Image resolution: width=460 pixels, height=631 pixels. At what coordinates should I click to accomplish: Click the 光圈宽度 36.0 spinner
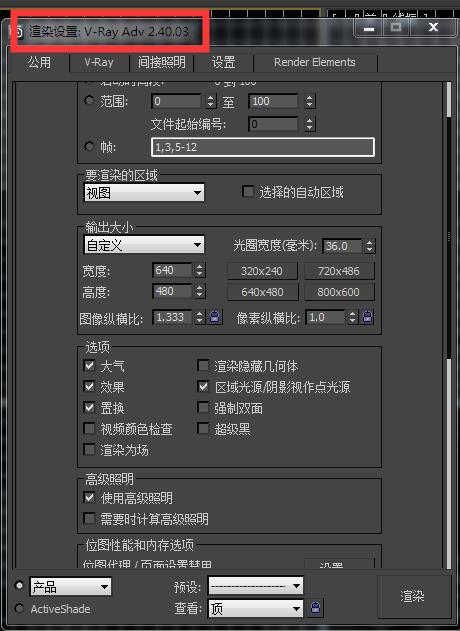coord(369,246)
